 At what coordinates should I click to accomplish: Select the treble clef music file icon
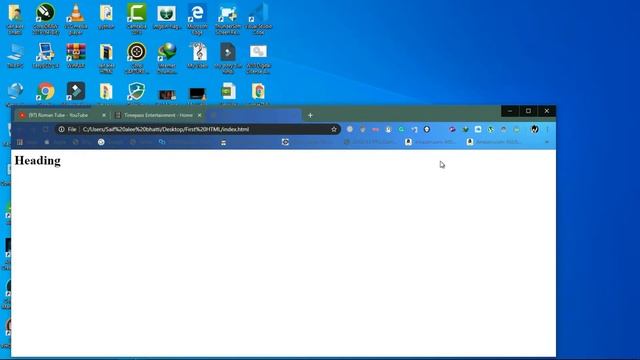[x=198, y=56]
